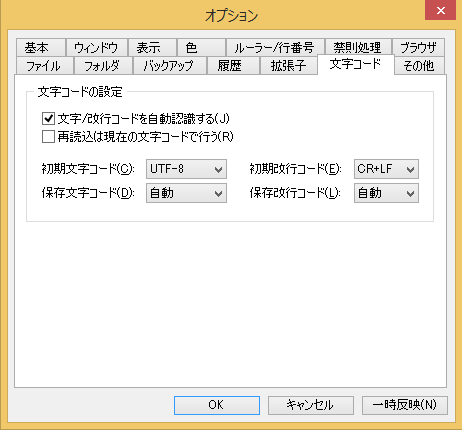Open the ルーラー/行番号 tab
The width and height of the screenshot is (462, 430).
(x=275, y=48)
